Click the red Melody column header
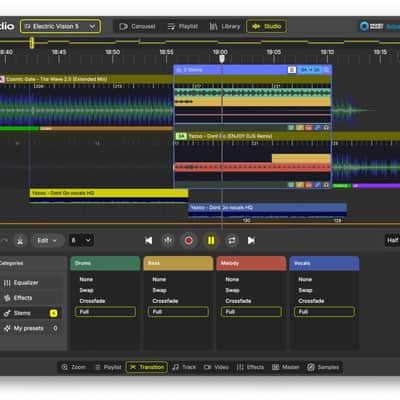 point(251,263)
